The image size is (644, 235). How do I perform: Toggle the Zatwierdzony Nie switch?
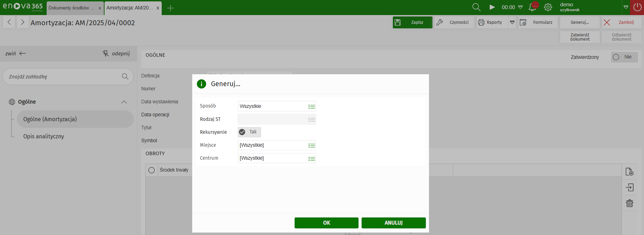point(624,57)
